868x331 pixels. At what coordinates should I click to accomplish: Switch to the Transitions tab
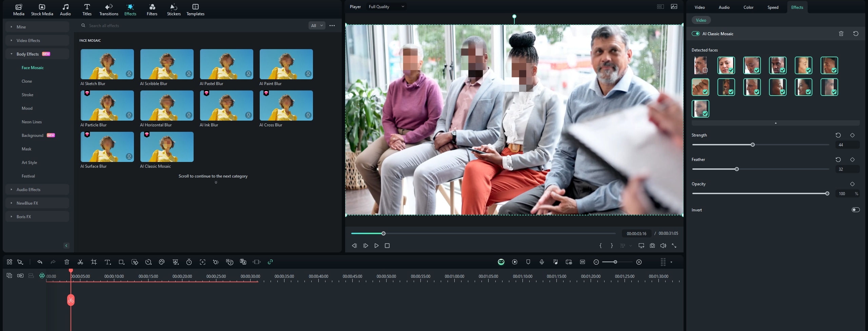click(x=108, y=10)
